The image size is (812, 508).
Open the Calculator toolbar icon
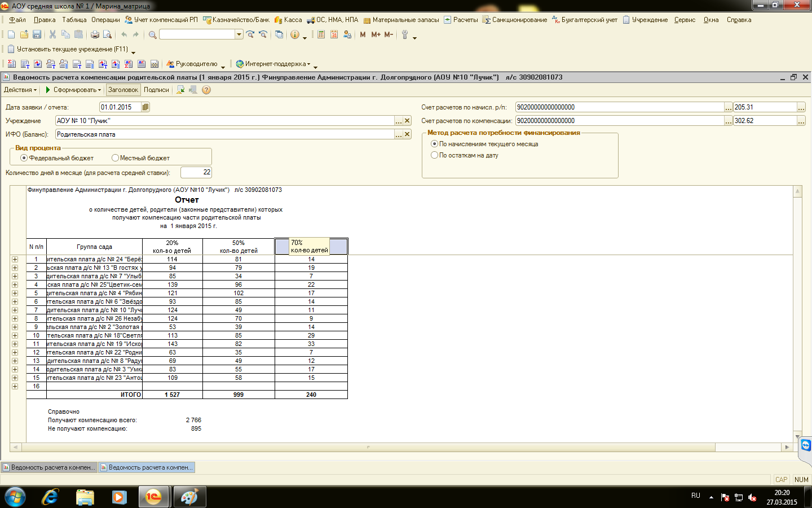click(x=321, y=34)
